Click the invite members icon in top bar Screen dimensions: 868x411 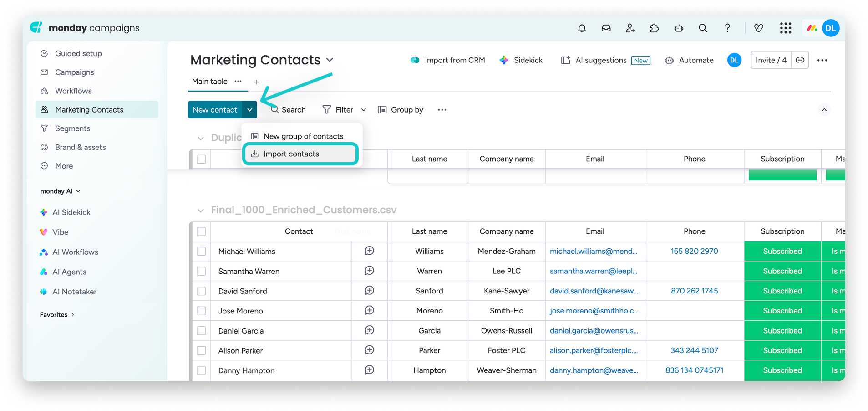click(x=630, y=28)
